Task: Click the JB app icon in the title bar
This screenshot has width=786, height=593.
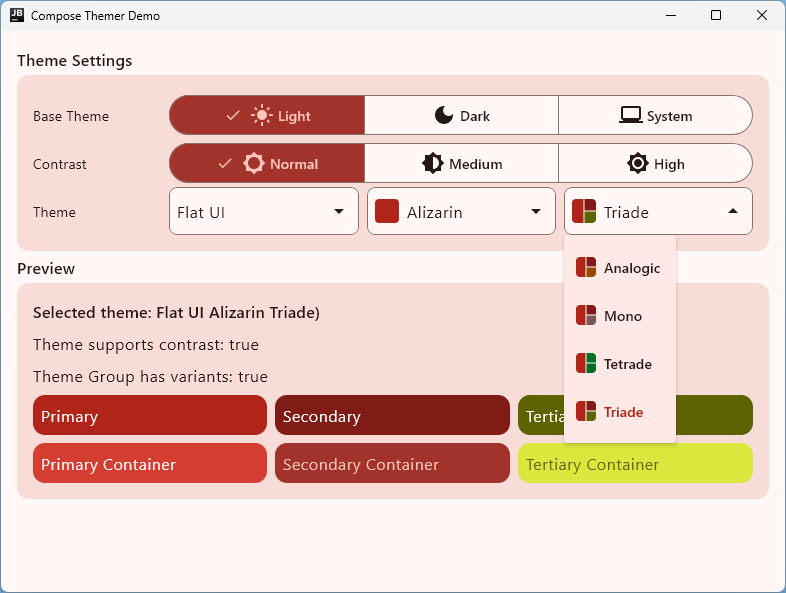Action: 17,15
